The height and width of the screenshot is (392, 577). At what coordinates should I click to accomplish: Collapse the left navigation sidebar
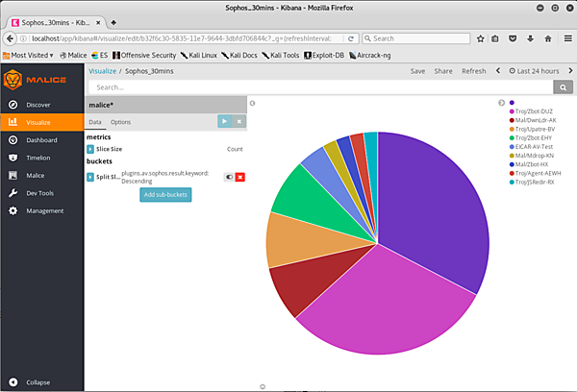click(x=38, y=381)
